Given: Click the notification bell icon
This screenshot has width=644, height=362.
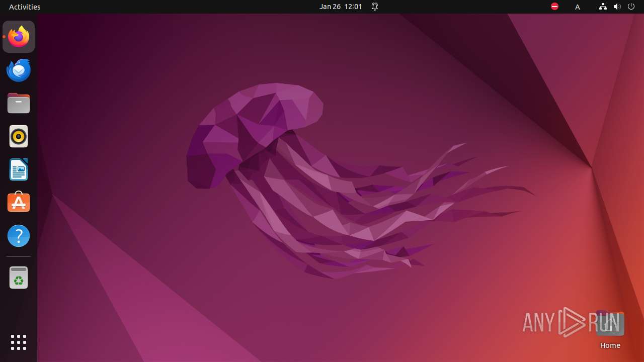Looking at the screenshot, I should click(375, 7).
